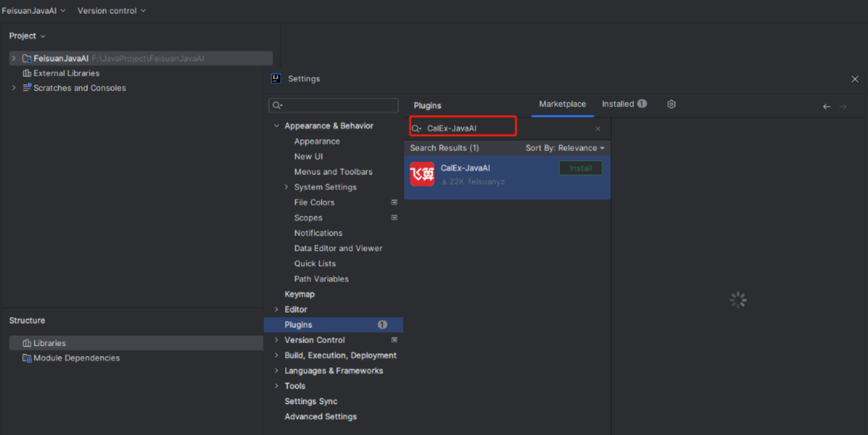868x435 pixels.
Task: Open the FeisuanJavaAI project dropdown
Action: tap(33, 11)
